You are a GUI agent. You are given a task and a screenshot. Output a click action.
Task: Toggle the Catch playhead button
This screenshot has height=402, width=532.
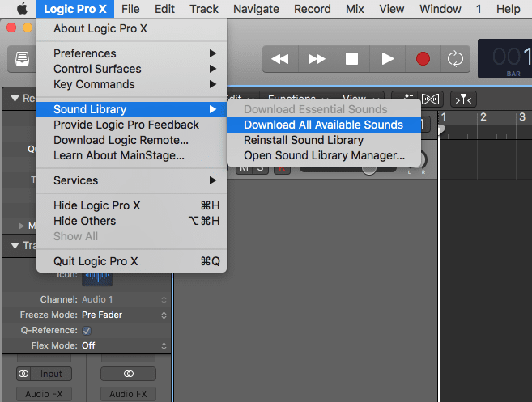click(463, 99)
